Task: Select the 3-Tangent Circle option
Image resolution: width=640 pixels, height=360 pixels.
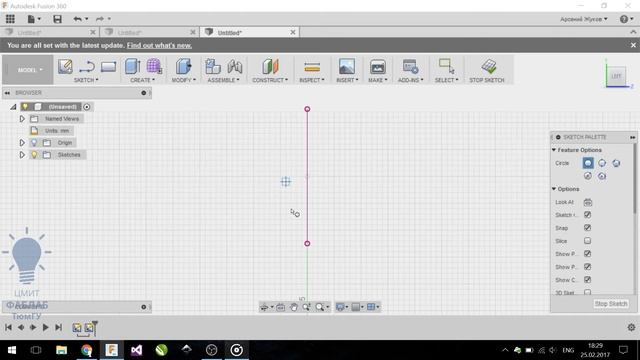Action: click(x=602, y=176)
